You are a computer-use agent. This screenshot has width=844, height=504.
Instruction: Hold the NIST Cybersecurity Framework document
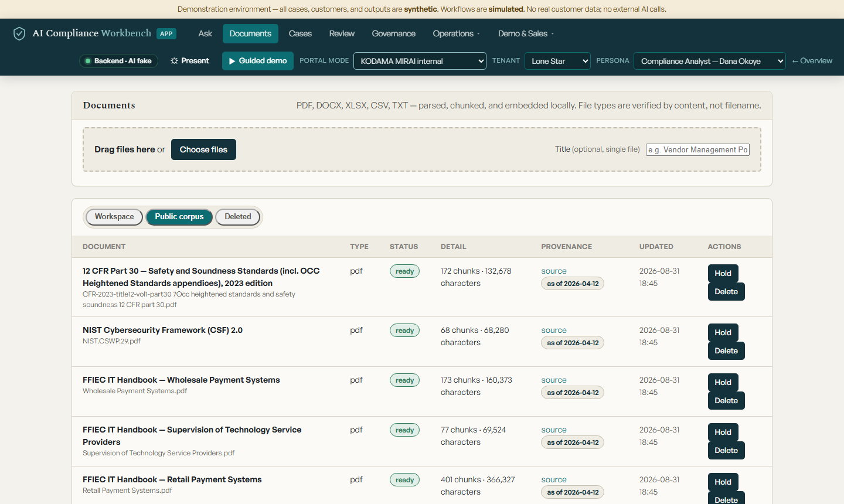[x=723, y=333]
